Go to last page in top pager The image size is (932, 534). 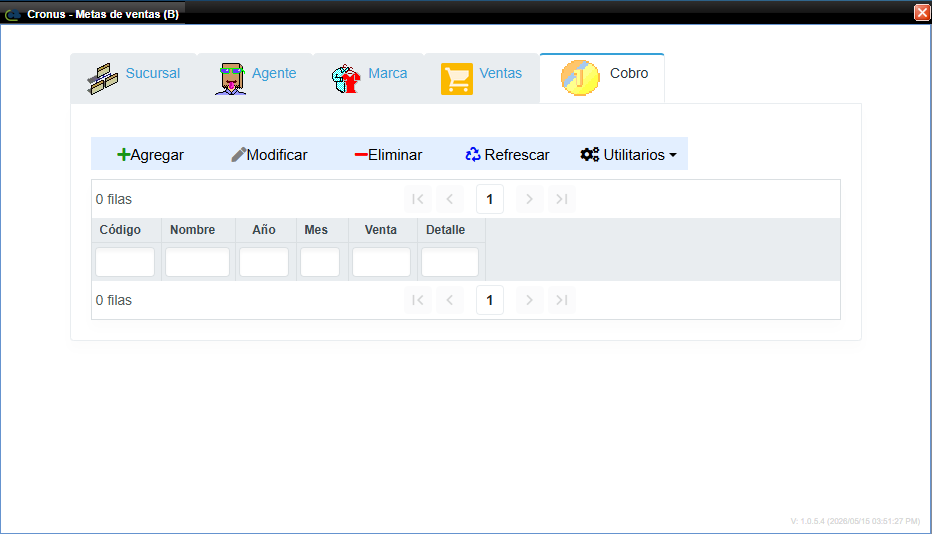562,199
